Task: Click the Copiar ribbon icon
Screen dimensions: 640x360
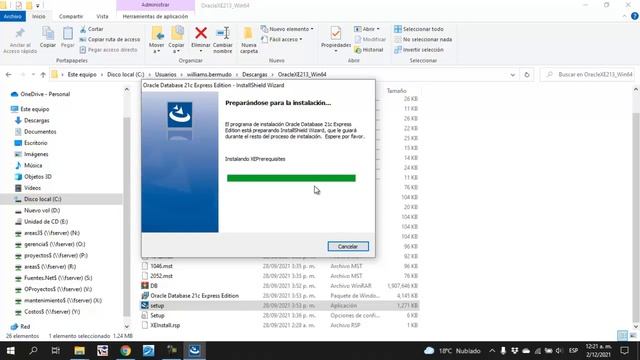Action: [48, 33]
